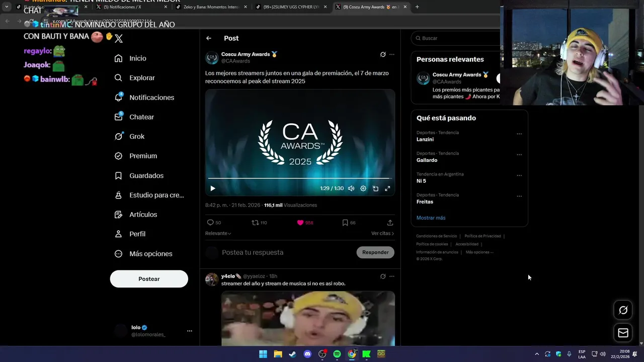Viewport: 644px width, 362px height.
Task: Open the three-dot menu on the Coscu Army Awards post
Action: [392, 54]
